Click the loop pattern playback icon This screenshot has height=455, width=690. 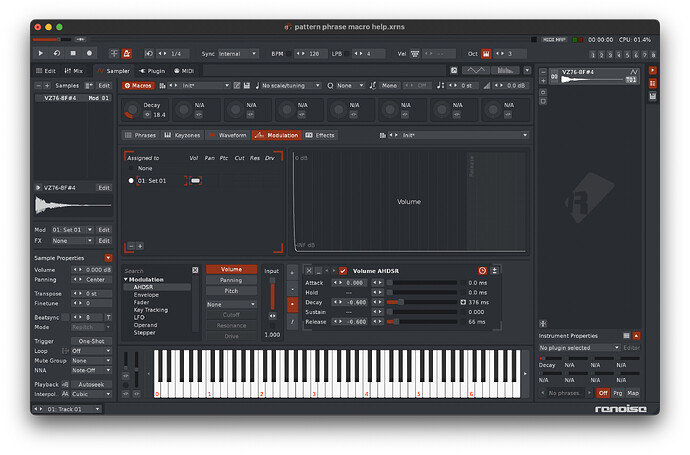click(x=57, y=53)
